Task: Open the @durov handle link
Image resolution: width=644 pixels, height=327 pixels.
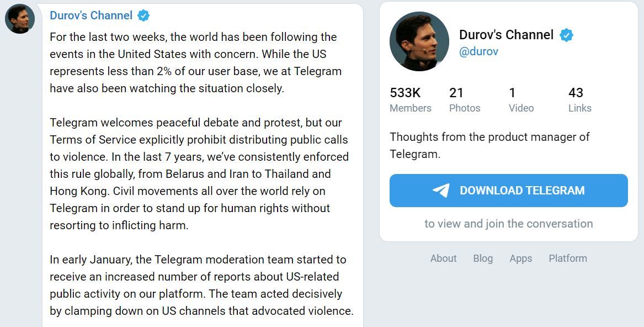Action: pyautogui.click(x=478, y=51)
